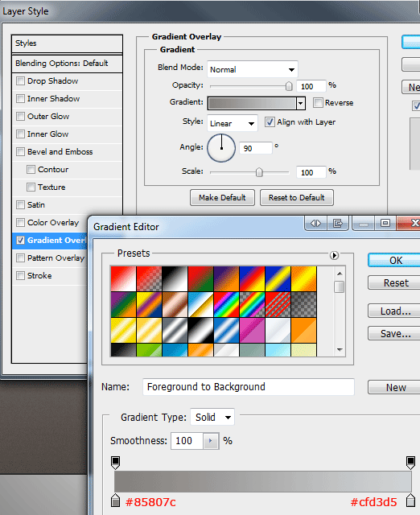Image resolution: width=420 pixels, height=515 pixels.
Task: Select the left opacity stop
Action: tap(115, 463)
